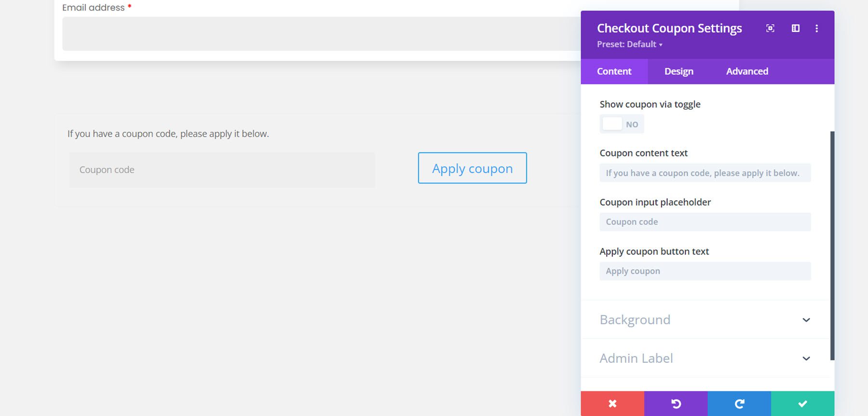Click the Coupon code field on page
The width and height of the screenshot is (868, 416).
point(222,170)
